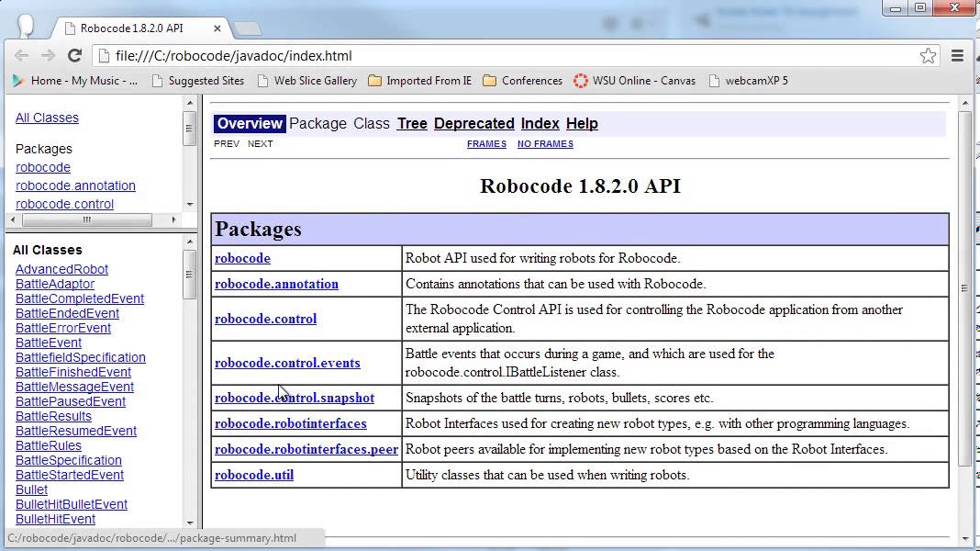Viewport: 980px width, 551px height.
Task: Click packages frame scroll down arrow
Action: [190, 205]
